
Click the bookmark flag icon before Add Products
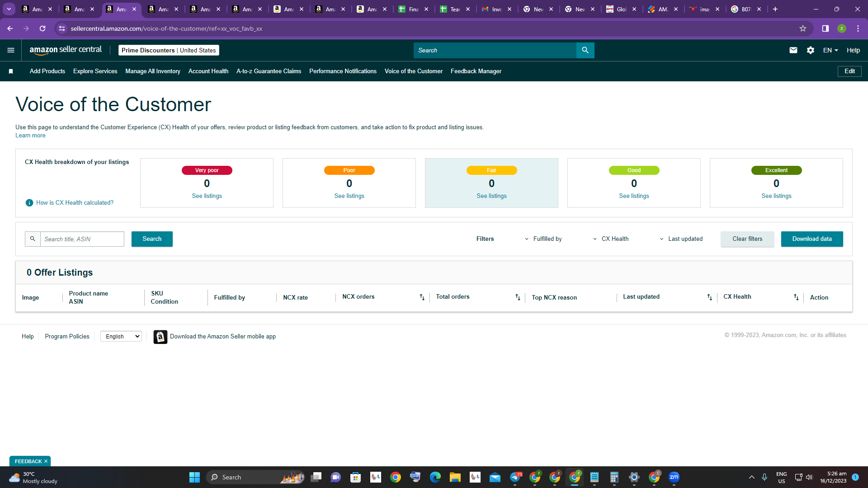pyautogui.click(x=11, y=71)
